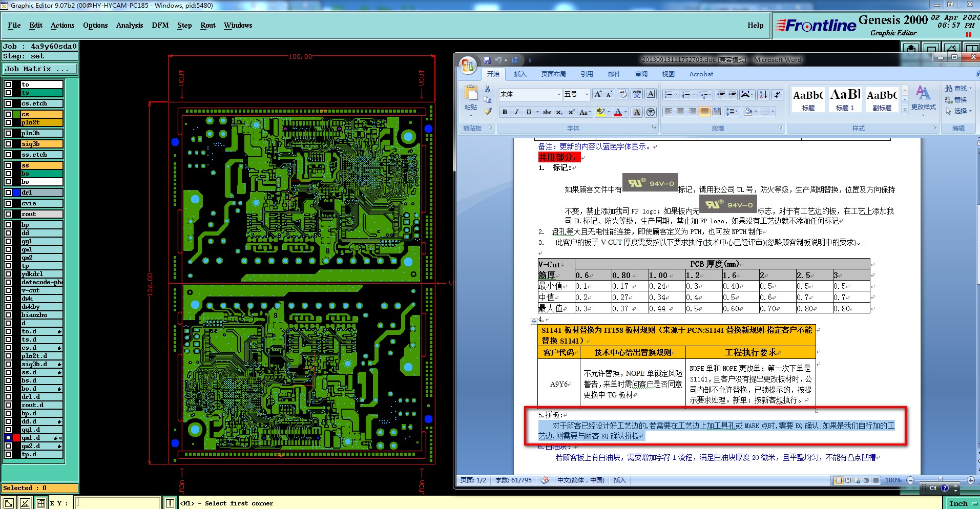980x509 pixels.
Task: Click the Word help question mark icon
Action: [x=977, y=74]
